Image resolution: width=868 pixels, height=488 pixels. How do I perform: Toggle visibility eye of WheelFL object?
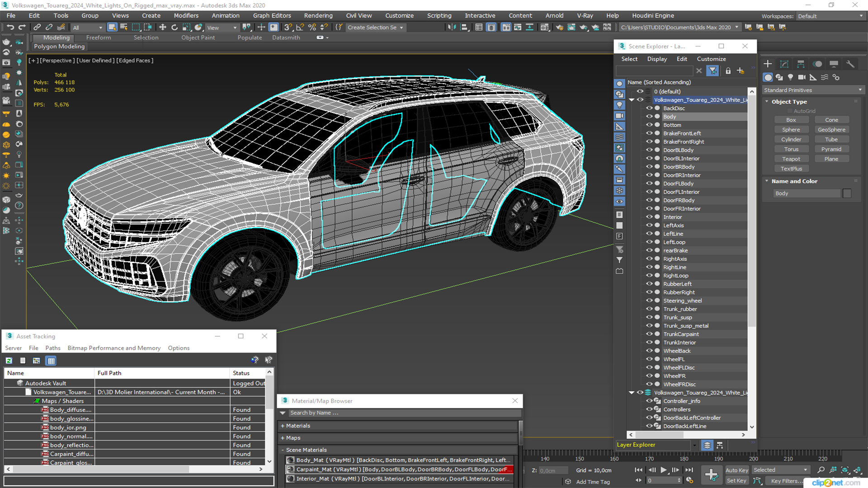pos(649,359)
